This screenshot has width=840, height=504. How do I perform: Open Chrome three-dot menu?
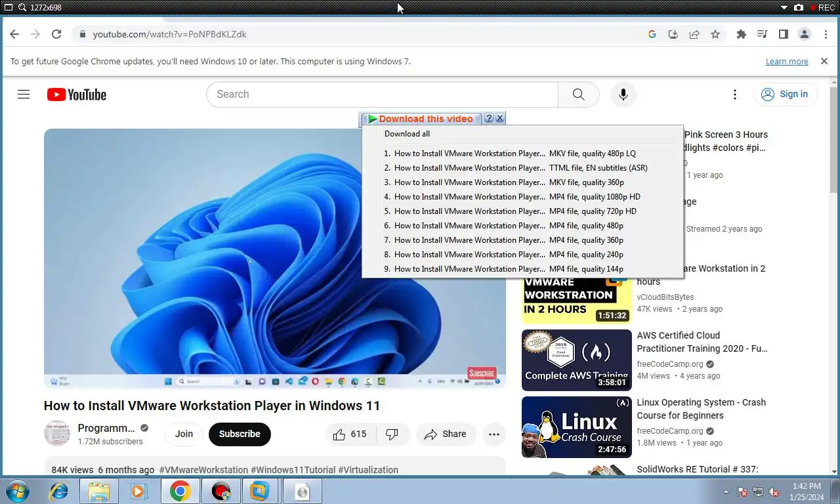[826, 34]
